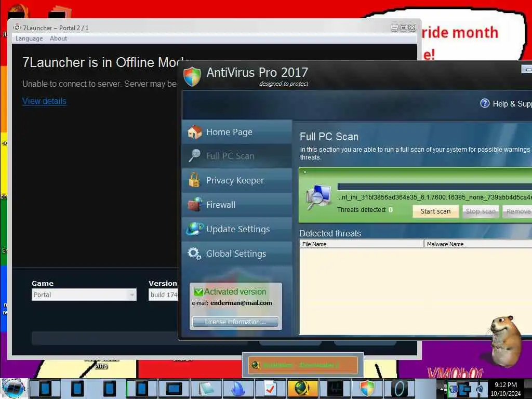Click the scanning computer magnifier icon
Image resolution: width=532 pixels, height=399 pixels.
click(319, 197)
